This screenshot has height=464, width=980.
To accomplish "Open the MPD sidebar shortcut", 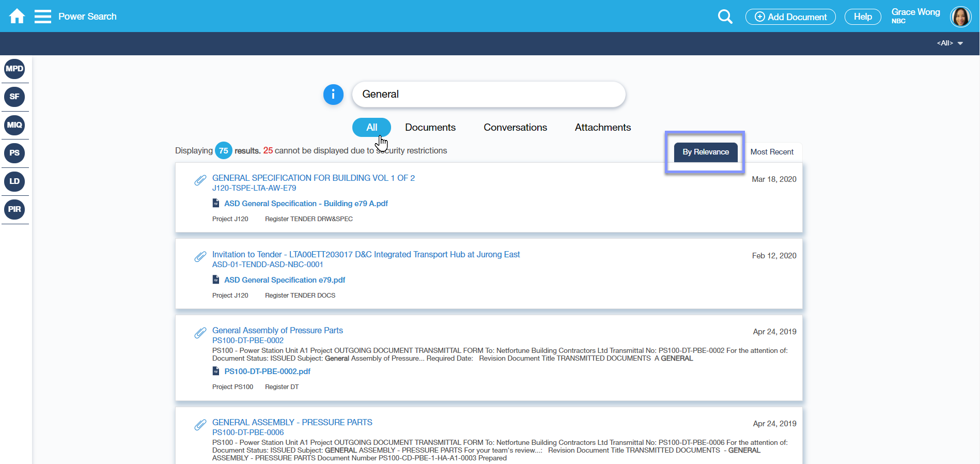I will coord(14,69).
